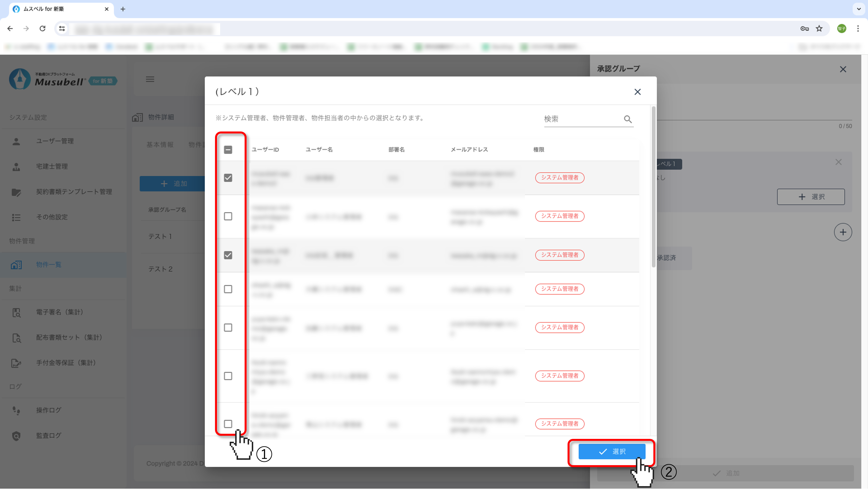This screenshot has width=868, height=493.
Task: Bookmark page with star icon
Action: click(x=819, y=28)
